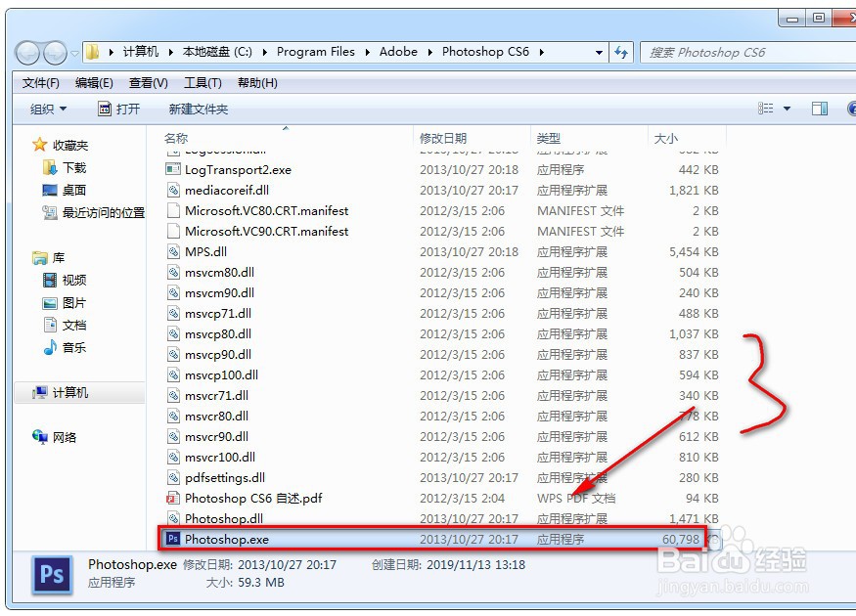The image size is (856, 616).
Task: Click the Back navigation arrow button
Action: pos(27,53)
